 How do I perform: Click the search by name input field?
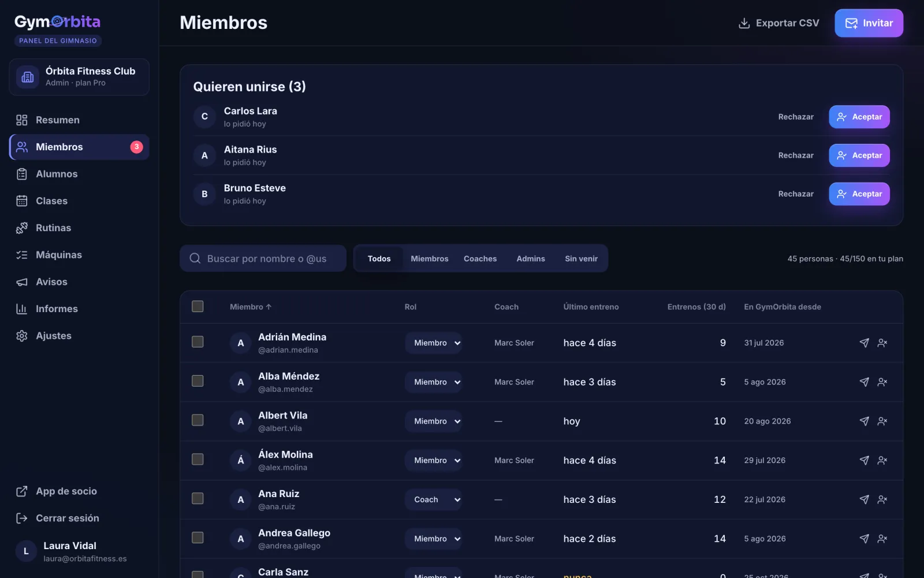click(263, 258)
